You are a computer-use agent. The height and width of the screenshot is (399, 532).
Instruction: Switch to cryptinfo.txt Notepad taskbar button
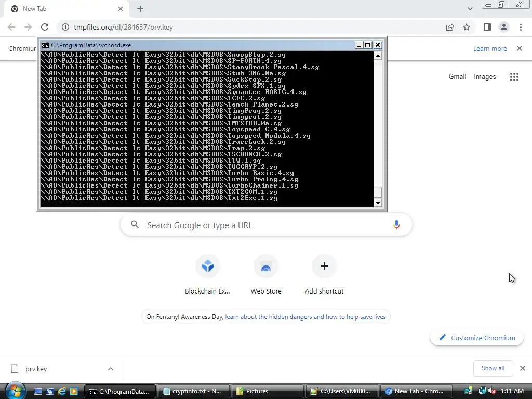coord(193,391)
